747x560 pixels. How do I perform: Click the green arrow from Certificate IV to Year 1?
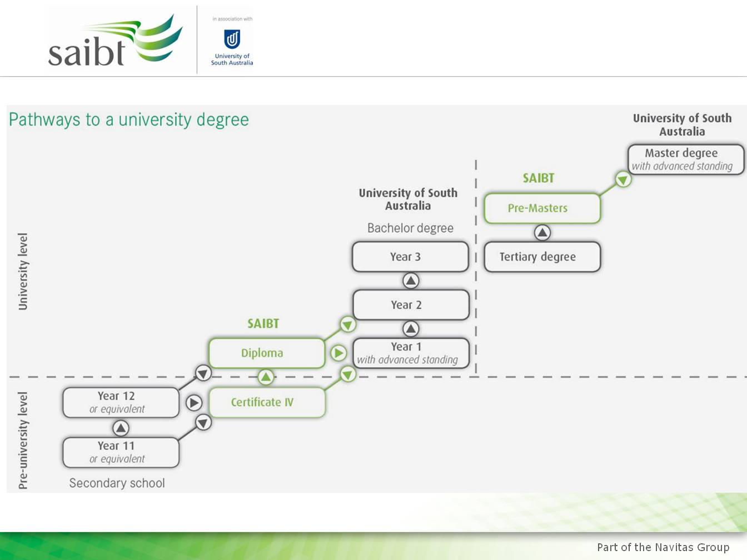tap(348, 374)
